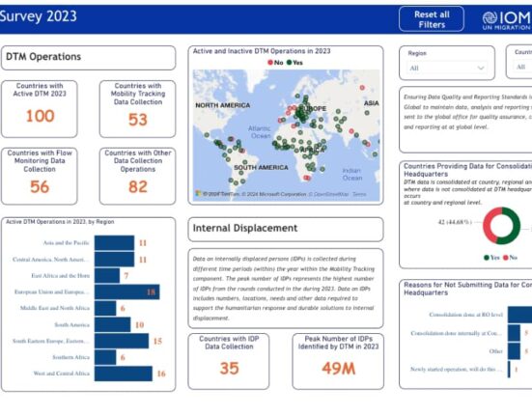Click the Reasons for Not Submitting Data title

point(468,289)
